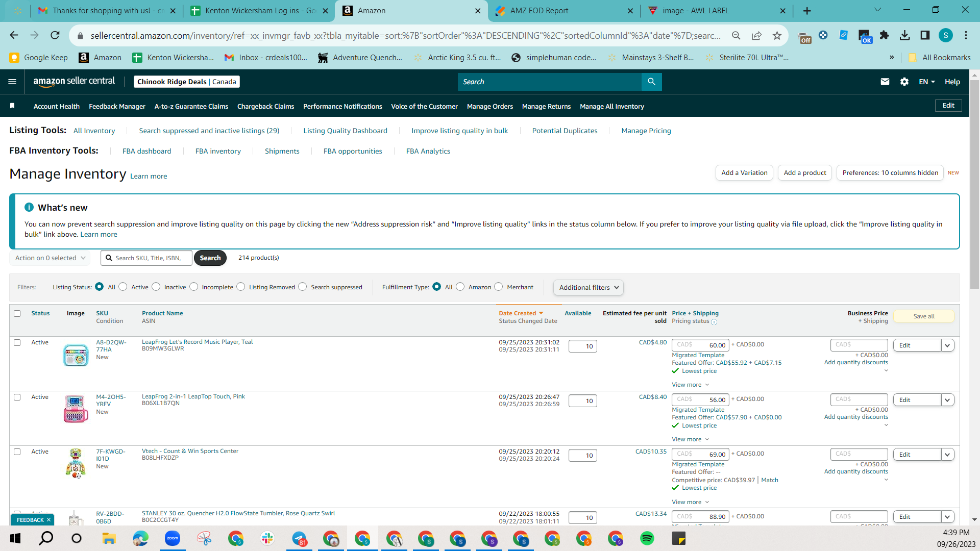Click the zoom magnifier icon in address bar

(736, 35)
